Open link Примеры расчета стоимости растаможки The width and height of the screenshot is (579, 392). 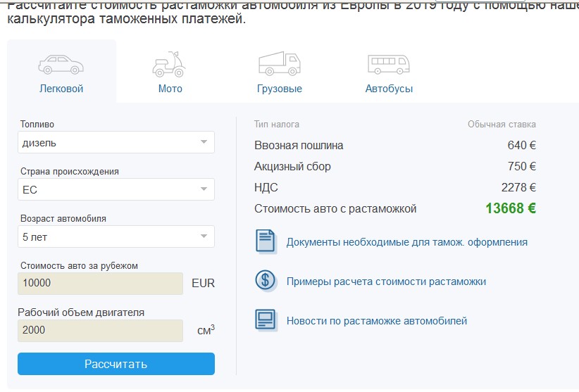(386, 282)
